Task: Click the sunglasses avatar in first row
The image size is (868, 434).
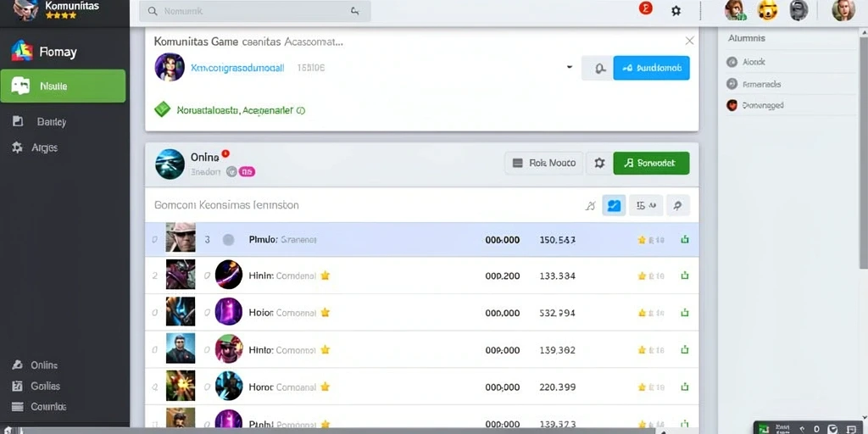Action: (181, 237)
